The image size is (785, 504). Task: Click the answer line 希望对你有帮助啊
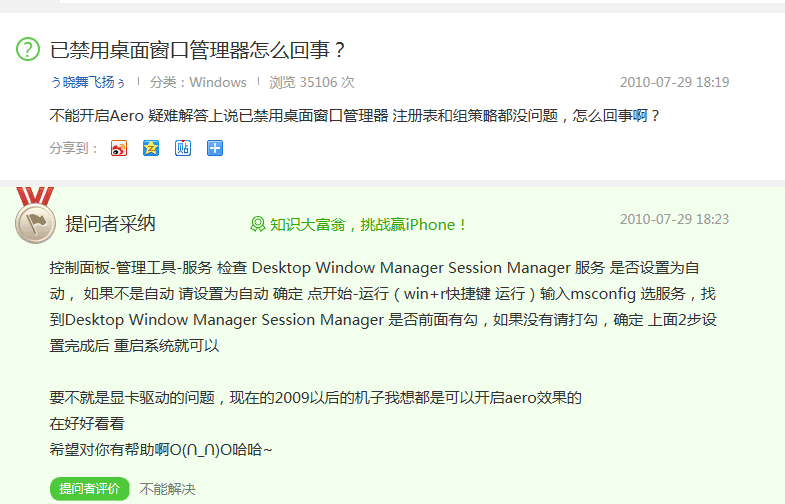[x=161, y=449]
